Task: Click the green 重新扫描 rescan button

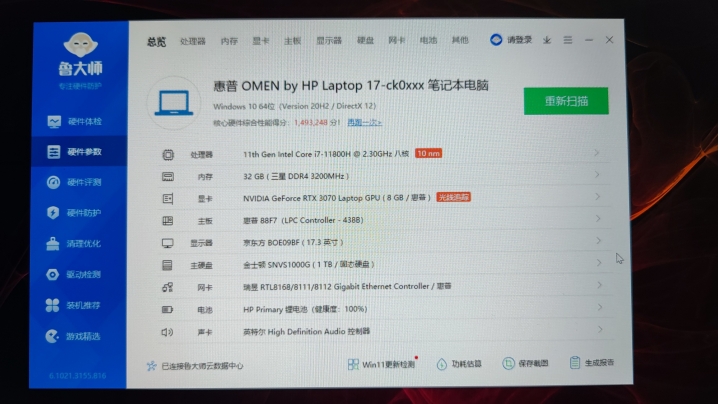Action: click(566, 101)
